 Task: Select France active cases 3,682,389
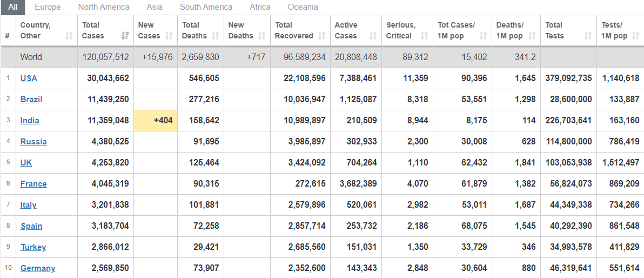coord(358,184)
